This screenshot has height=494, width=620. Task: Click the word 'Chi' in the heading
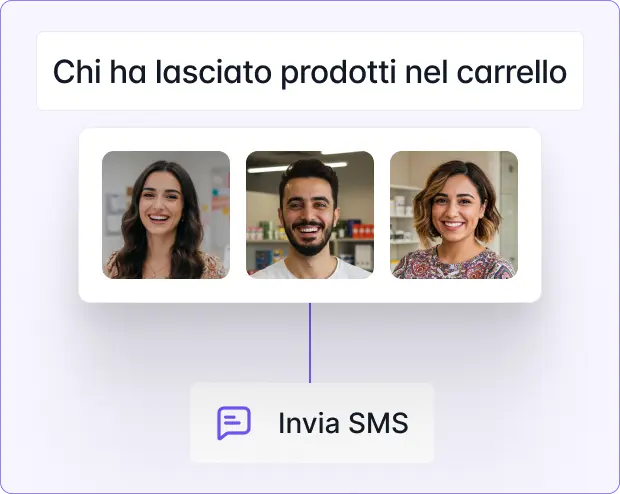click(x=77, y=72)
